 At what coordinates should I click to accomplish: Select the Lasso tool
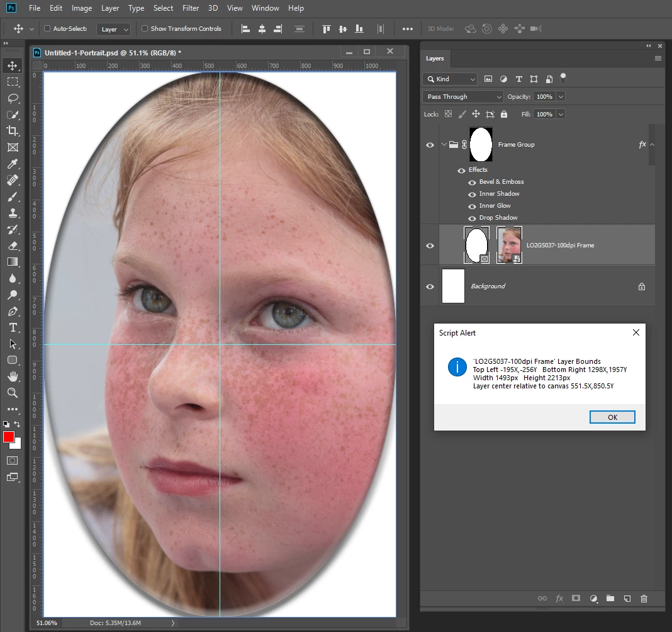coord(13,98)
